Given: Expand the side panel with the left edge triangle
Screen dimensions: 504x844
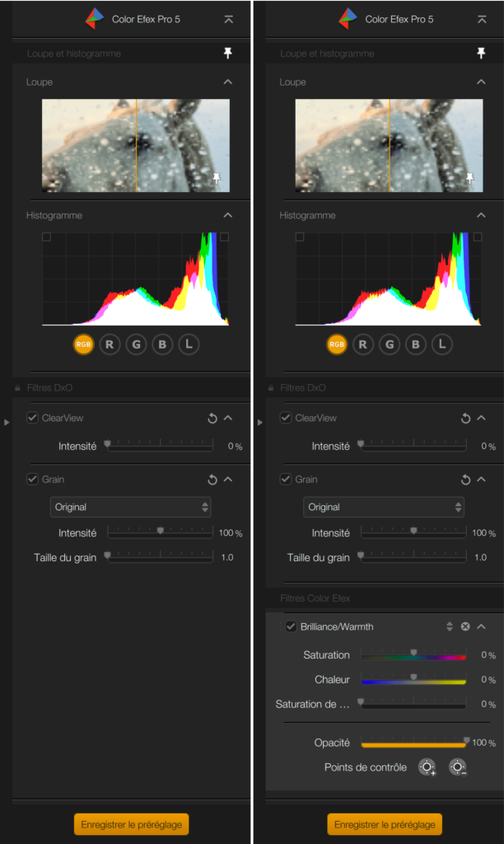Looking at the screenshot, I should coord(7,423).
